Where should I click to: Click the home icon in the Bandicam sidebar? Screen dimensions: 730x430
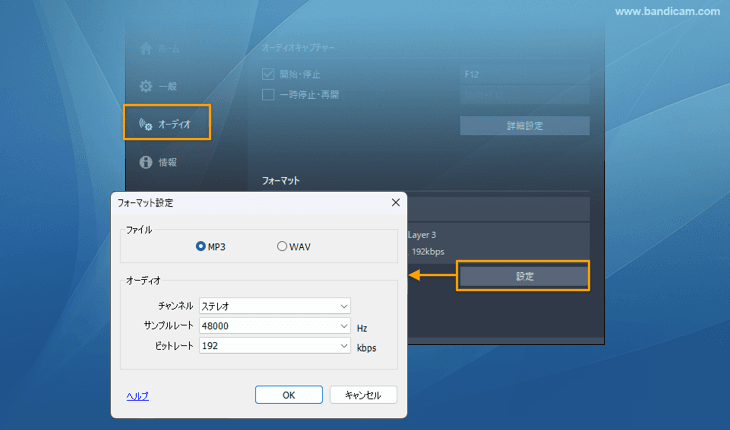[146, 48]
